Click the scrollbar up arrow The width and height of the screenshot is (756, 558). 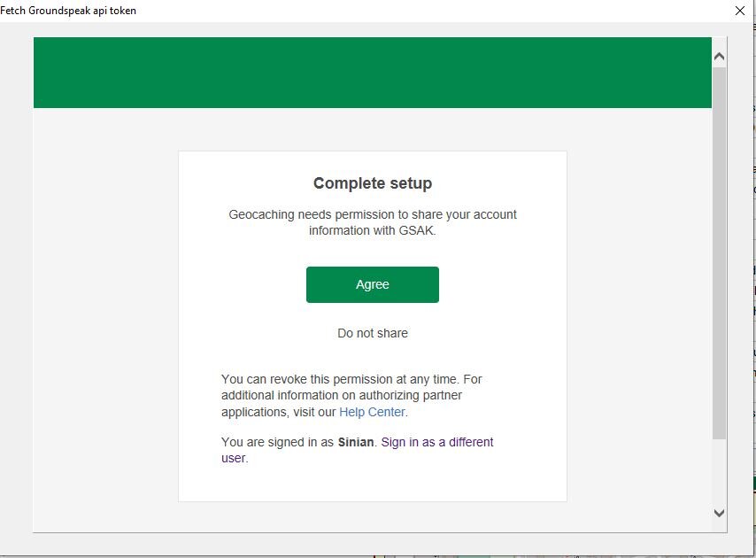pyautogui.click(x=719, y=57)
